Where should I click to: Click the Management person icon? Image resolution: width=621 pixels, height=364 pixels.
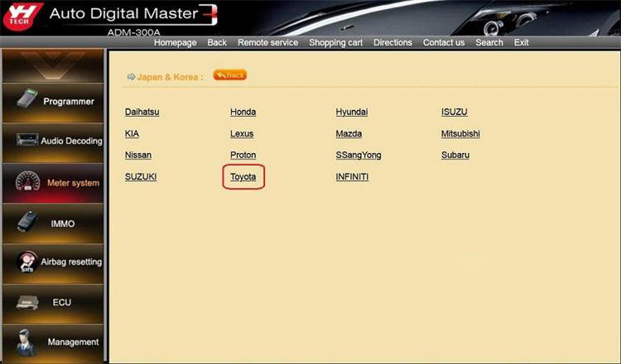coord(26,342)
